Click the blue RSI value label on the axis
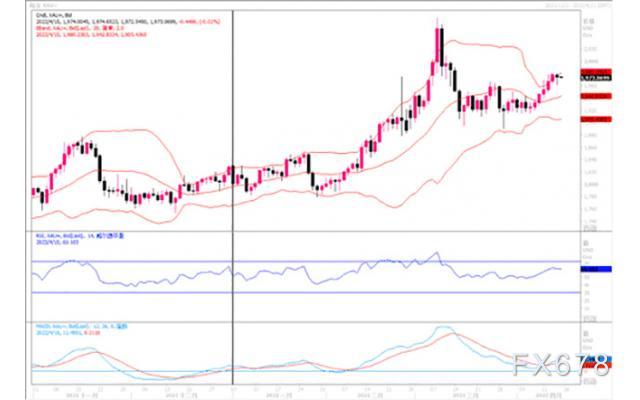This screenshot has width=640, height=400. [596, 269]
